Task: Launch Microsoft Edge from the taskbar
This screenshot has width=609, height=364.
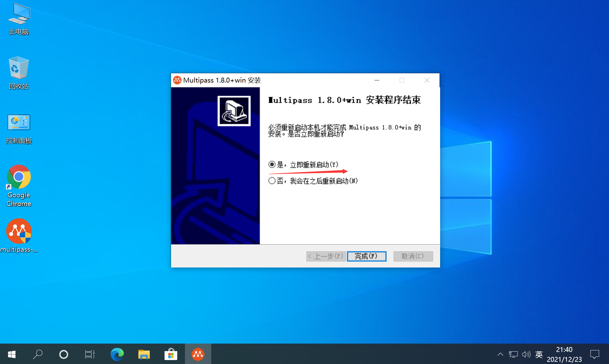Action: [x=117, y=354]
